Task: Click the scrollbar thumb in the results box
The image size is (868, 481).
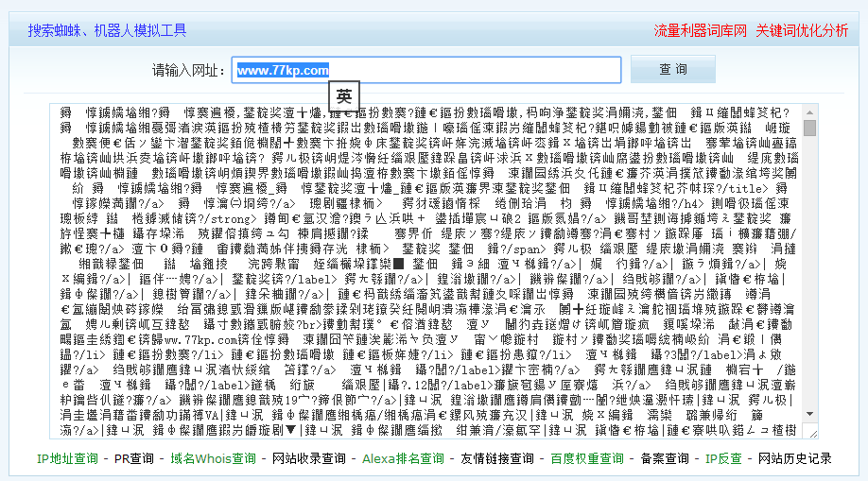Action: 809,129
